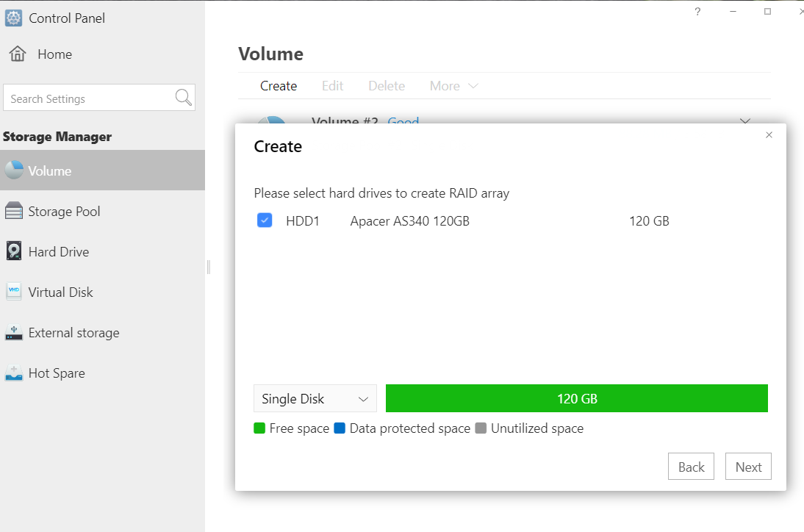Open help via the question mark icon
This screenshot has height=532, width=804.
click(697, 11)
